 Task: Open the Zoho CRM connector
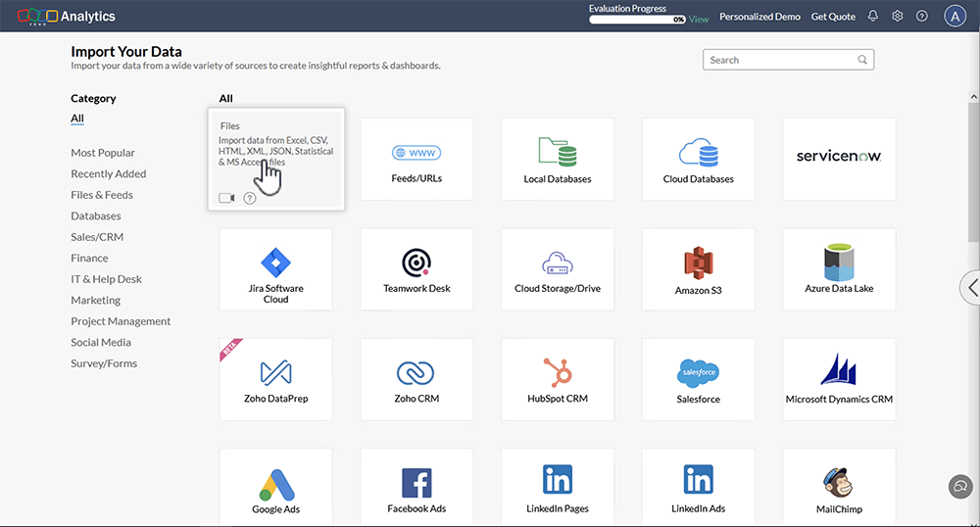click(x=416, y=379)
